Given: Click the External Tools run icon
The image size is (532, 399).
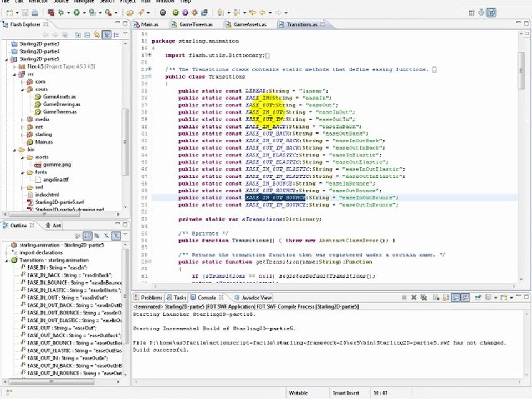Looking at the screenshot, I should [108, 13].
